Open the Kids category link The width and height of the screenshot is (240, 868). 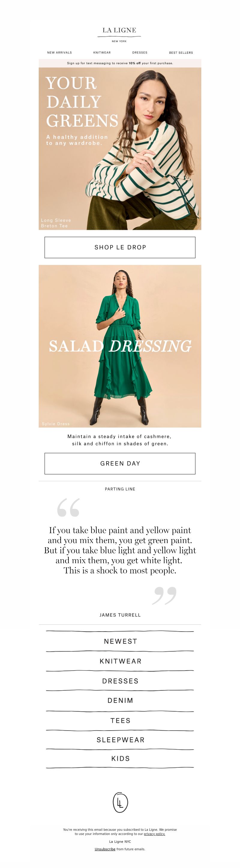pos(120,758)
